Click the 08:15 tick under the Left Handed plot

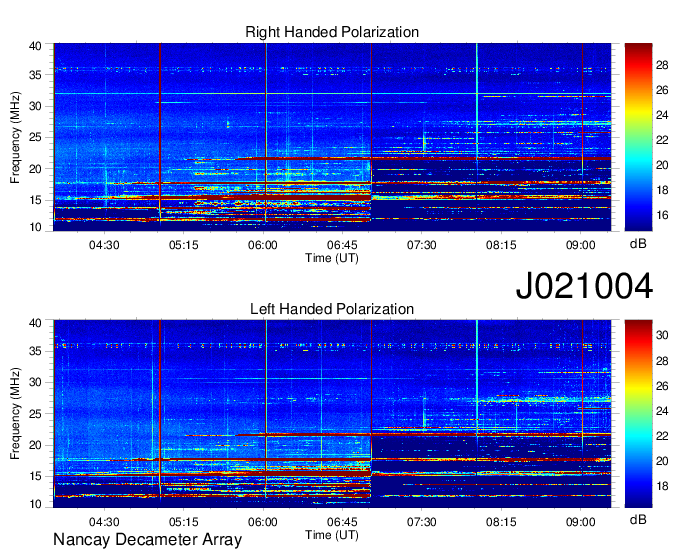click(501, 522)
